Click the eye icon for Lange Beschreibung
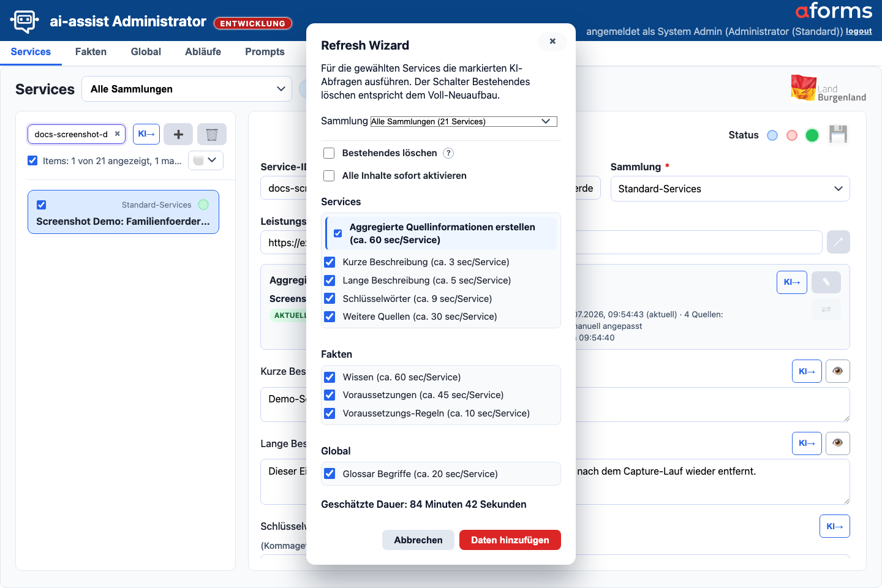The height and width of the screenshot is (588, 882). click(x=838, y=443)
